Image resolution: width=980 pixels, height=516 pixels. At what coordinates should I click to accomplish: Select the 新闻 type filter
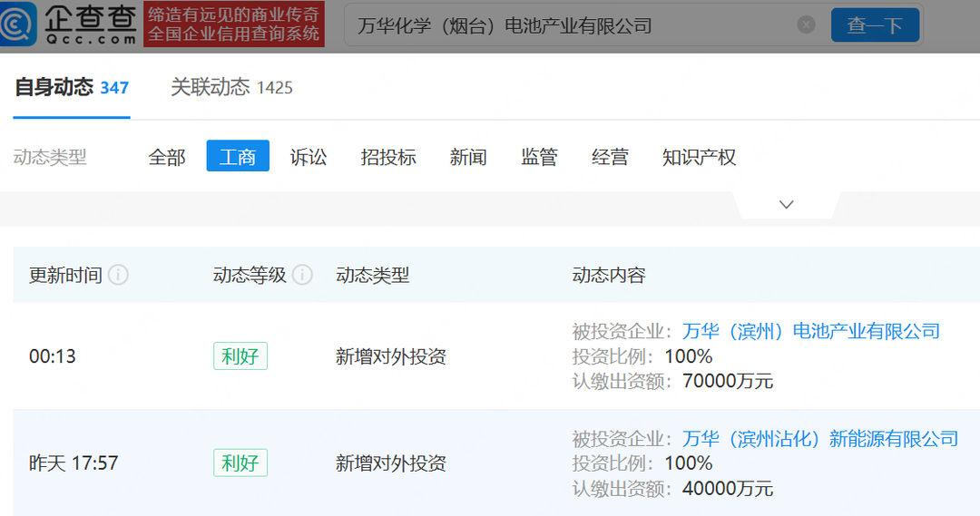pyautogui.click(x=468, y=157)
